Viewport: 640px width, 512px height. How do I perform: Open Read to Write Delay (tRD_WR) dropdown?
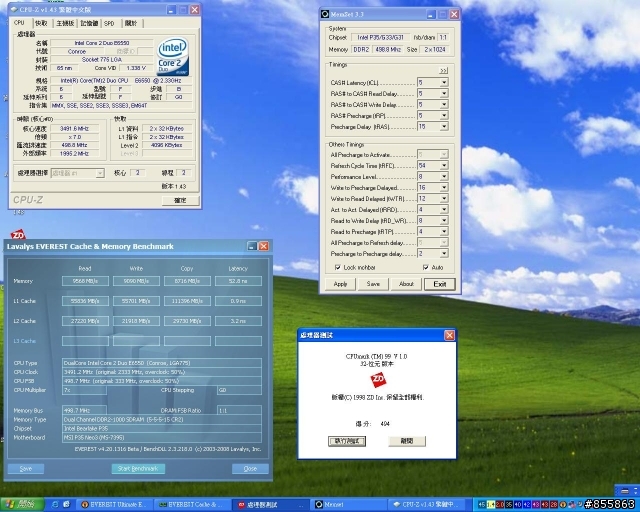pos(444,221)
